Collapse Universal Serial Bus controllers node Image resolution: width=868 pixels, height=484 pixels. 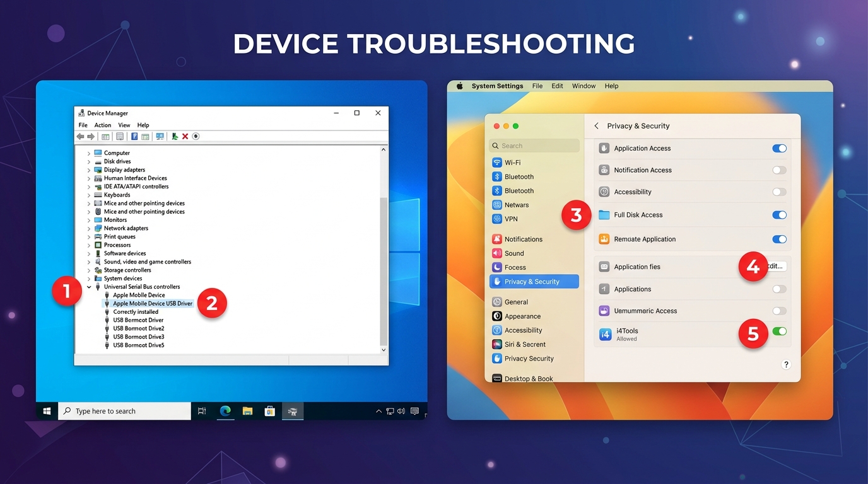pyautogui.click(x=89, y=287)
